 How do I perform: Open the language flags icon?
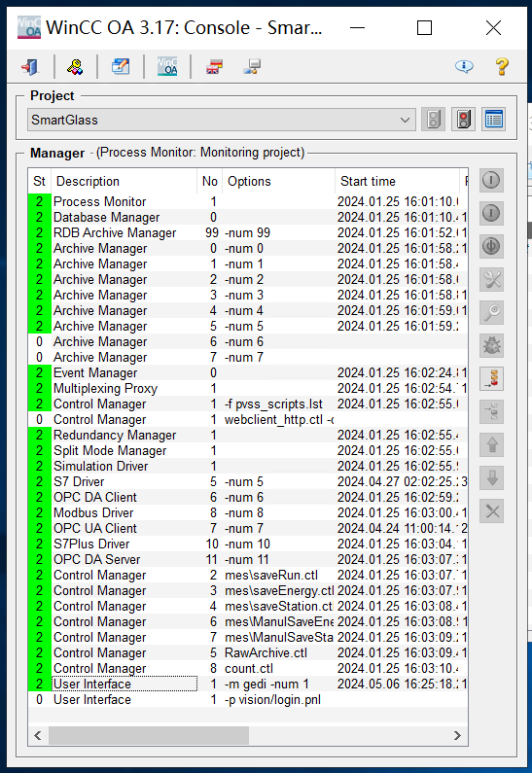pyautogui.click(x=214, y=66)
